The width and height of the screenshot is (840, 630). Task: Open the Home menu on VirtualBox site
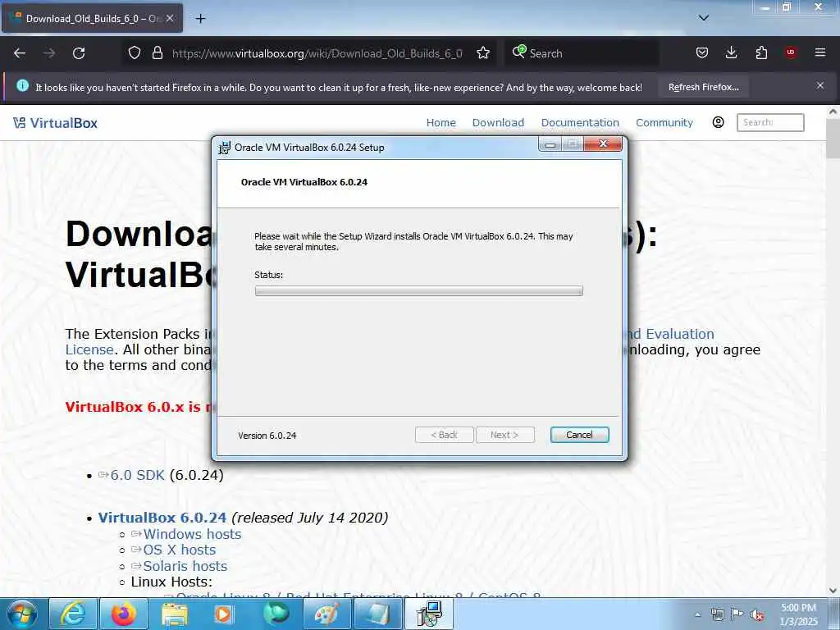tap(441, 123)
